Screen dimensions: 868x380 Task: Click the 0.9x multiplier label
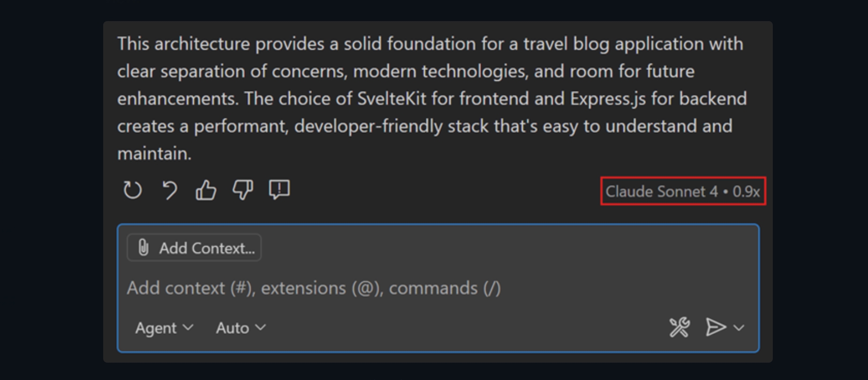tap(746, 191)
